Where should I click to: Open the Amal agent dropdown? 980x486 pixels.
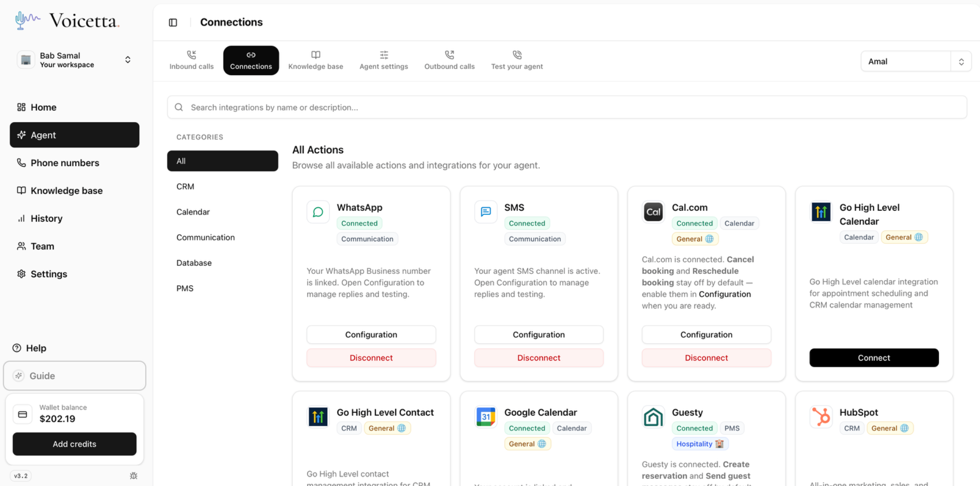(x=916, y=61)
